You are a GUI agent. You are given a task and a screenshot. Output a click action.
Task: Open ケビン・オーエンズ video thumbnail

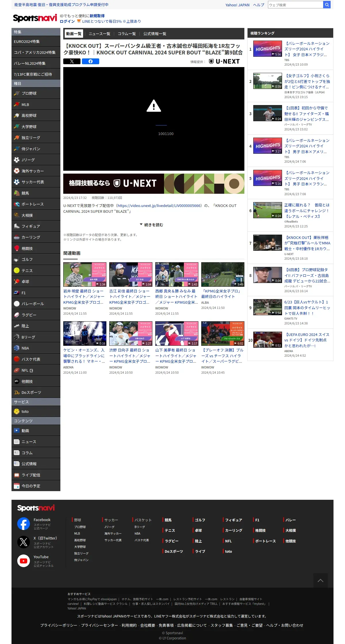85,333
